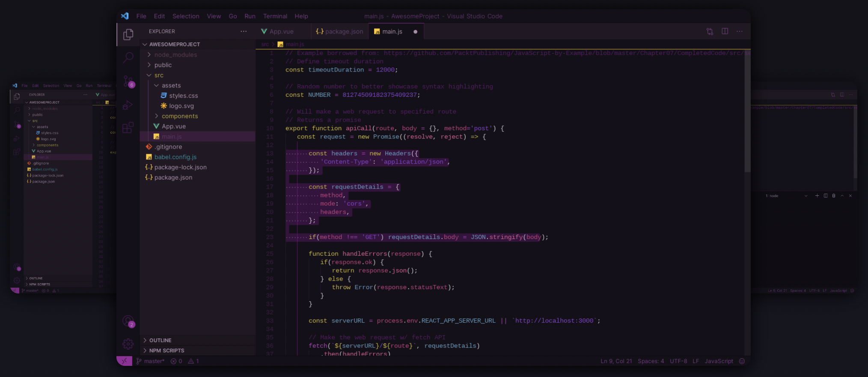Click the remote window indicator in status bar
Image resolution: width=868 pixels, height=377 pixels.
pyautogui.click(x=124, y=361)
